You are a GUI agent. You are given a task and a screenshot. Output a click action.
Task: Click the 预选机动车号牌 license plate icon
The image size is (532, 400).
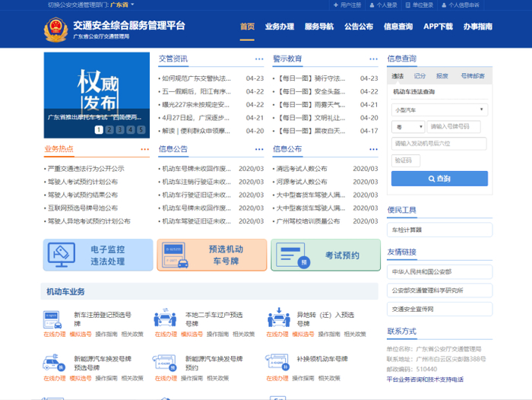point(176,255)
